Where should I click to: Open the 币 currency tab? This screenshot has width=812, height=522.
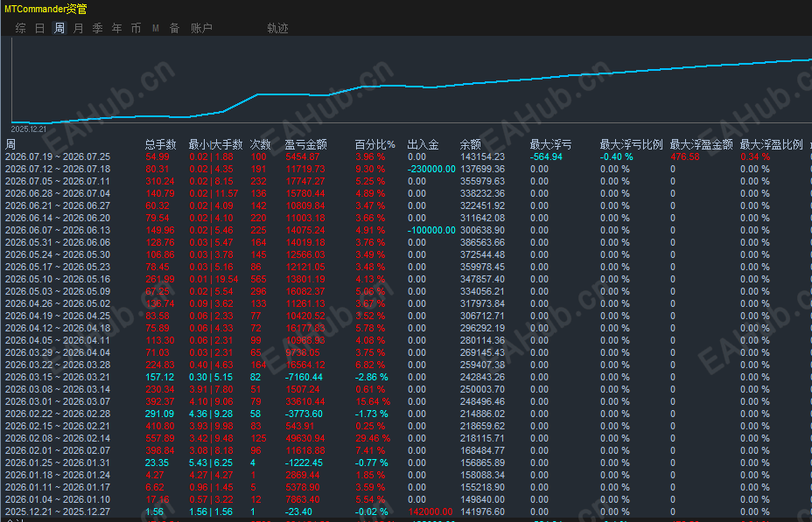pyautogui.click(x=136, y=28)
